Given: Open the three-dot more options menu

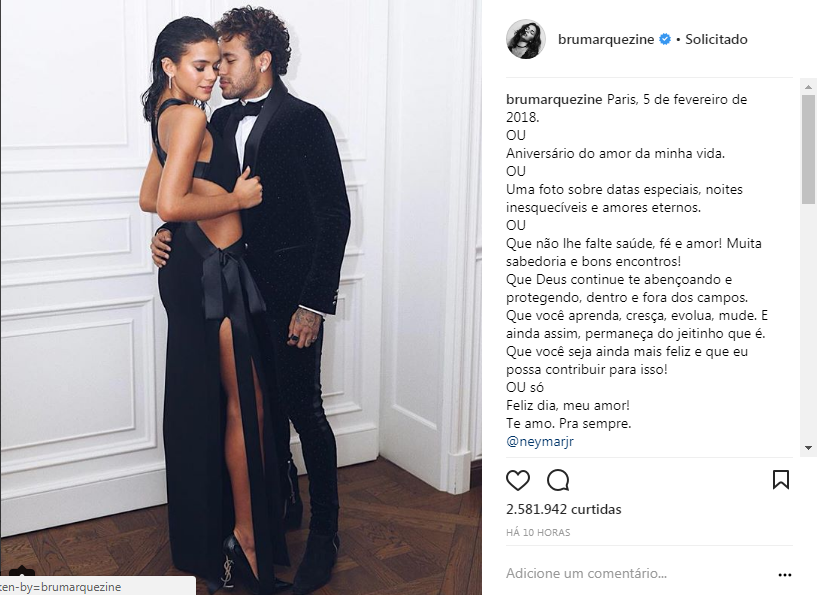Looking at the screenshot, I should 785,575.
